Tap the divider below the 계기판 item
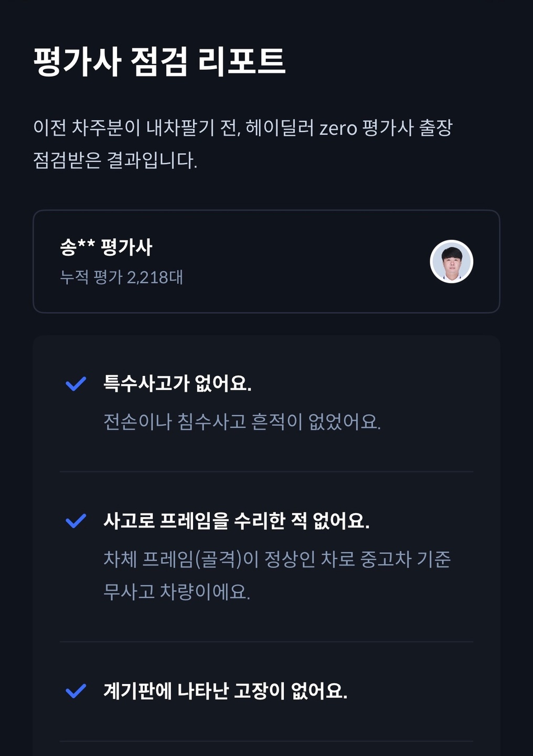Image resolution: width=533 pixels, height=756 pixels. click(266, 741)
